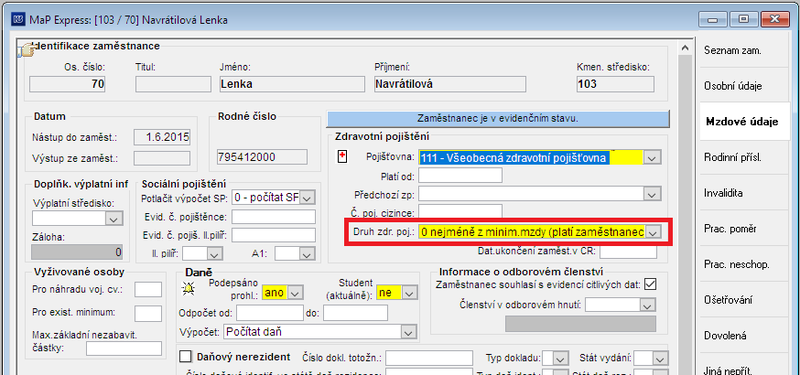Open the Stát vydání dropdown
Screen dimensions: 800x375
coord(661,358)
